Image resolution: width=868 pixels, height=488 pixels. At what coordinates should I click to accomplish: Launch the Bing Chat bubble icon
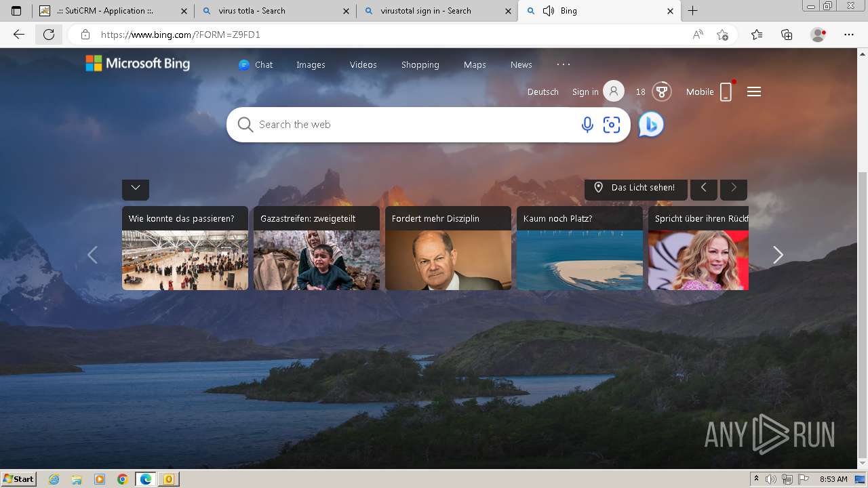point(651,125)
